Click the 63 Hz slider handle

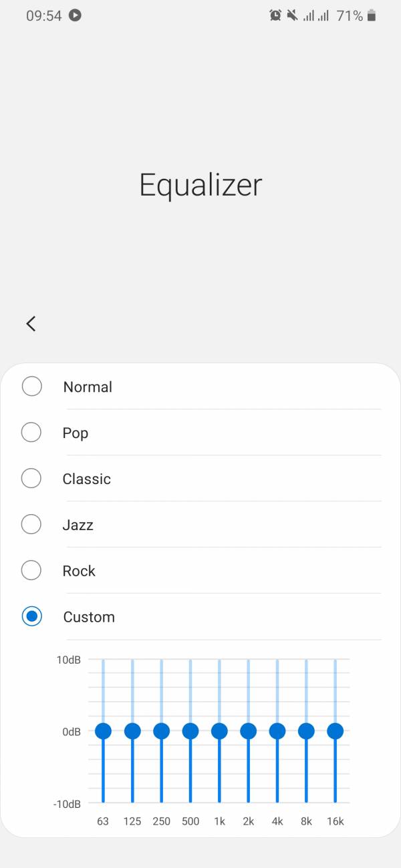(x=103, y=731)
